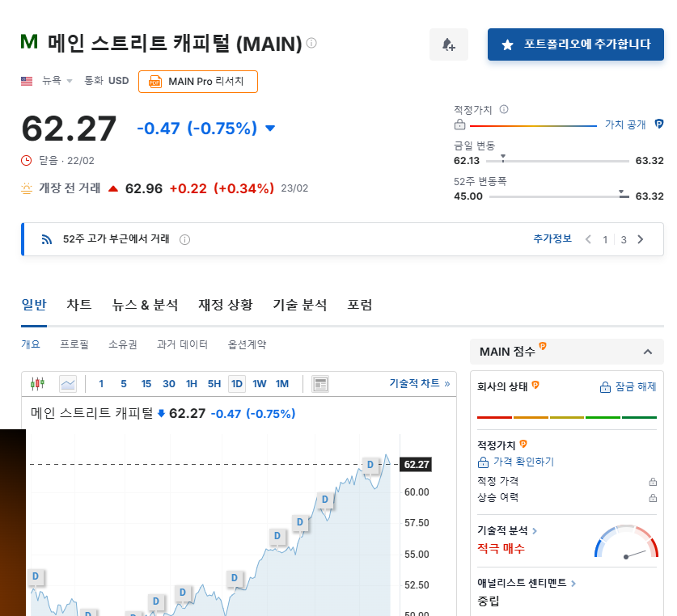
Task: Select the 1 minute chart interval
Action: tap(101, 384)
